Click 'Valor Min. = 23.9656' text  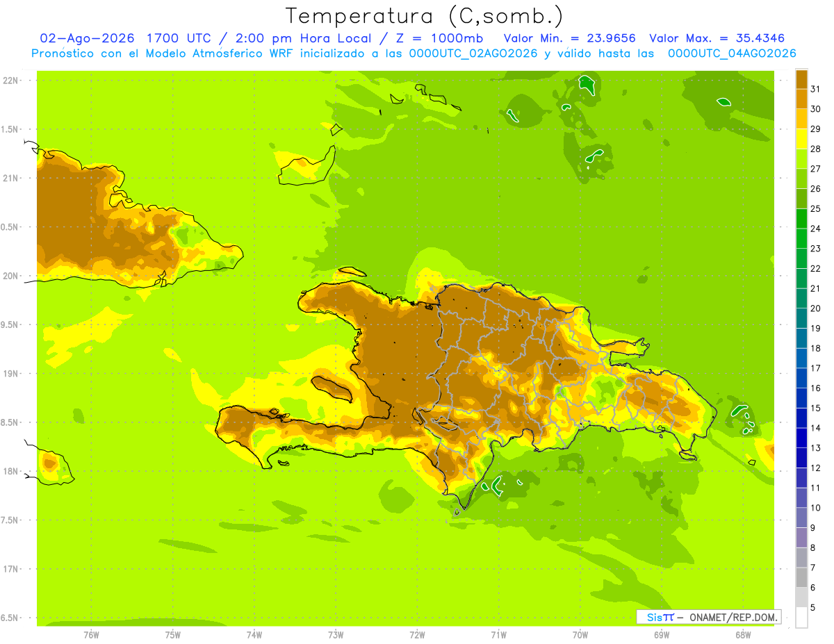click(569, 38)
